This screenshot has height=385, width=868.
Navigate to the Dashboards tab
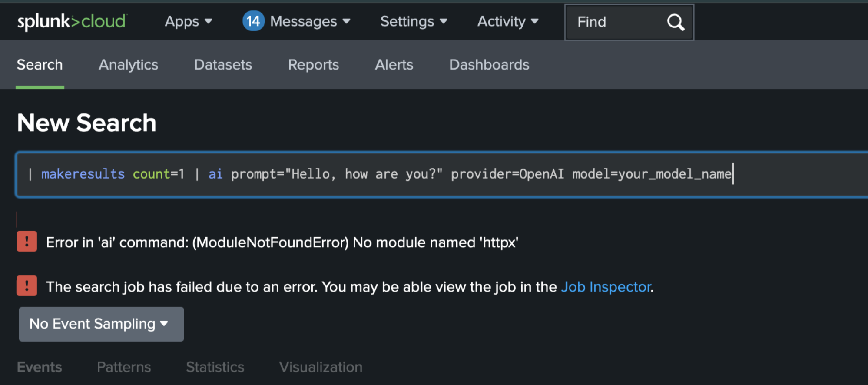coord(489,65)
